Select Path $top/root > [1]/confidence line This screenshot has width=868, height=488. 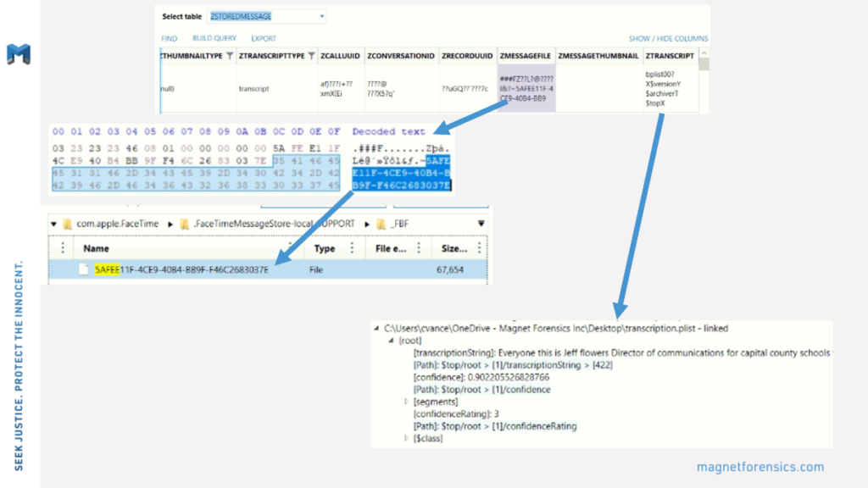pos(482,390)
